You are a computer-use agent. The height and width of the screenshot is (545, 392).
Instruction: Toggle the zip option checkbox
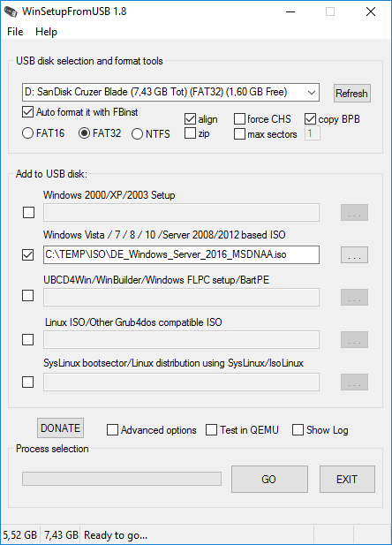190,133
